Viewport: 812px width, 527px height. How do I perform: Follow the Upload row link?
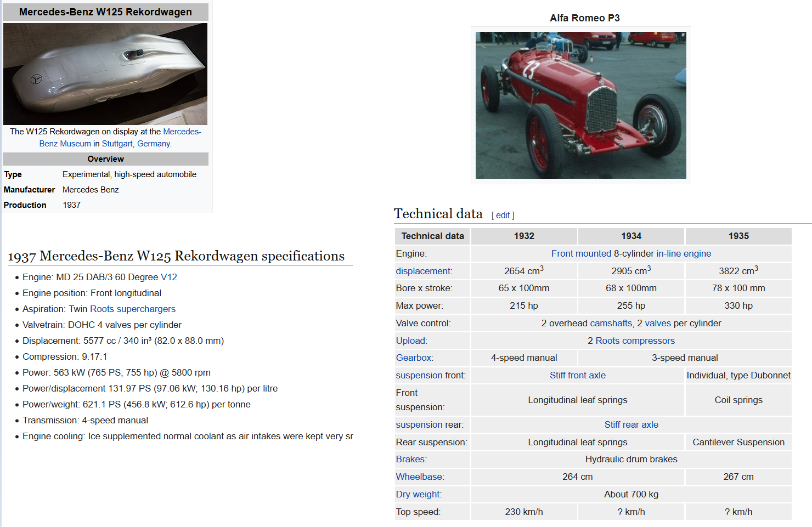[x=410, y=341]
